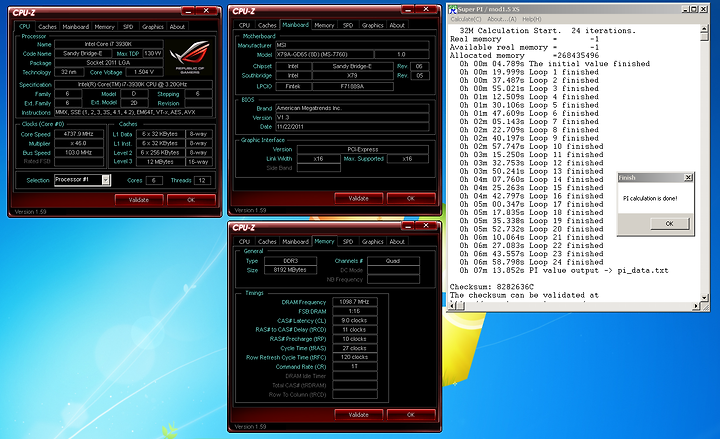Click Validate in the Mainboard window
Screen dimensions: 720x439
click(x=359, y=198)
